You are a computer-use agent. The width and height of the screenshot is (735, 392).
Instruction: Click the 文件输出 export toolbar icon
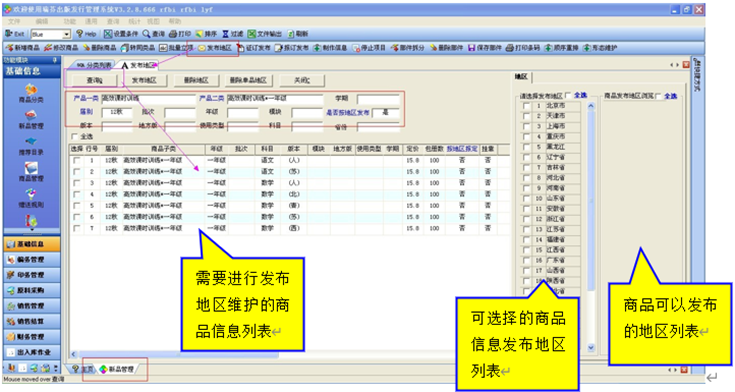pos(265,34)
